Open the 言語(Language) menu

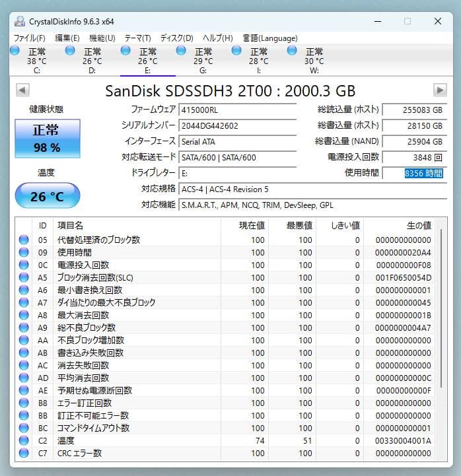(x=270, y=38)
